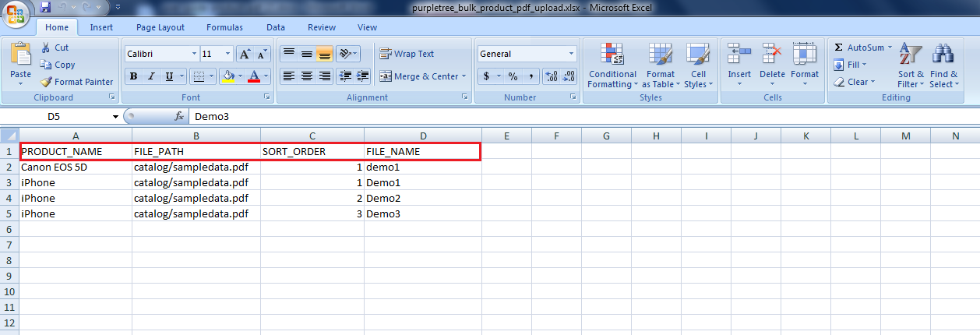Decrease cell indent
Screen dimensions: 980x335
coord(345,76)
